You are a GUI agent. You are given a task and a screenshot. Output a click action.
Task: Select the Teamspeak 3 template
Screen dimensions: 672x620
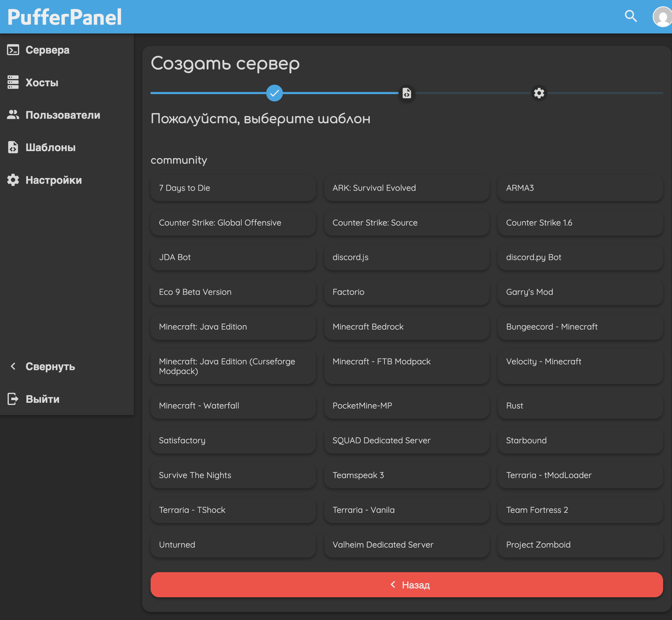(407, 475)
